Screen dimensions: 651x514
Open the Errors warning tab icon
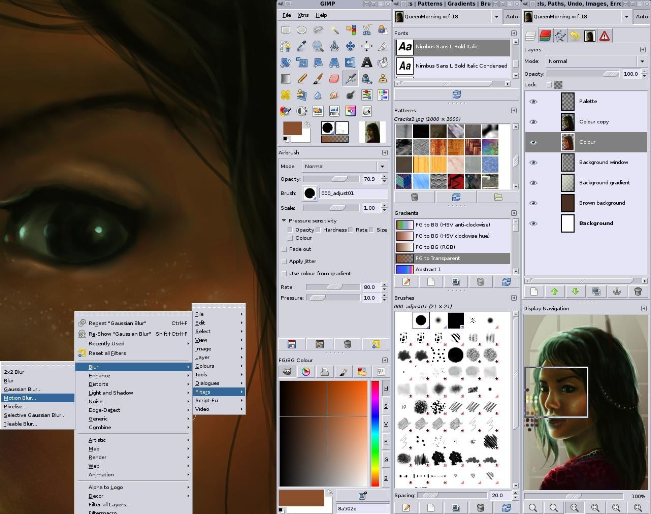pyautogui.click(x=604, y=36)
